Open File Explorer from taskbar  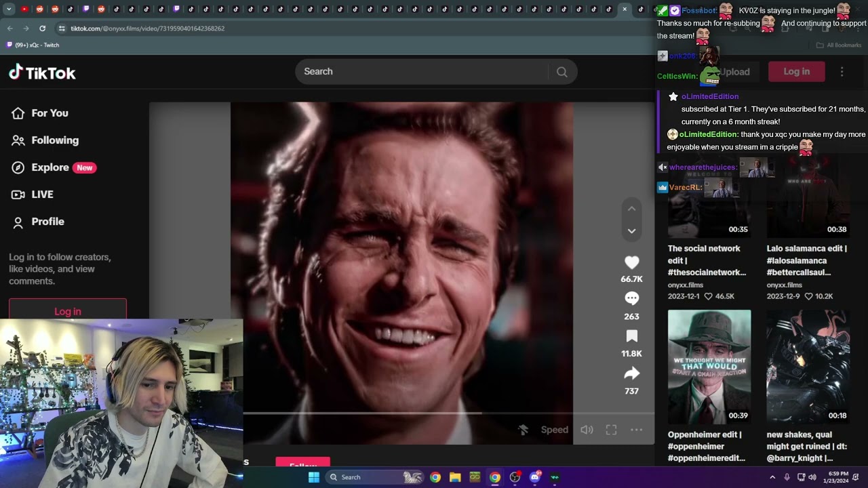tap(455, 477)
